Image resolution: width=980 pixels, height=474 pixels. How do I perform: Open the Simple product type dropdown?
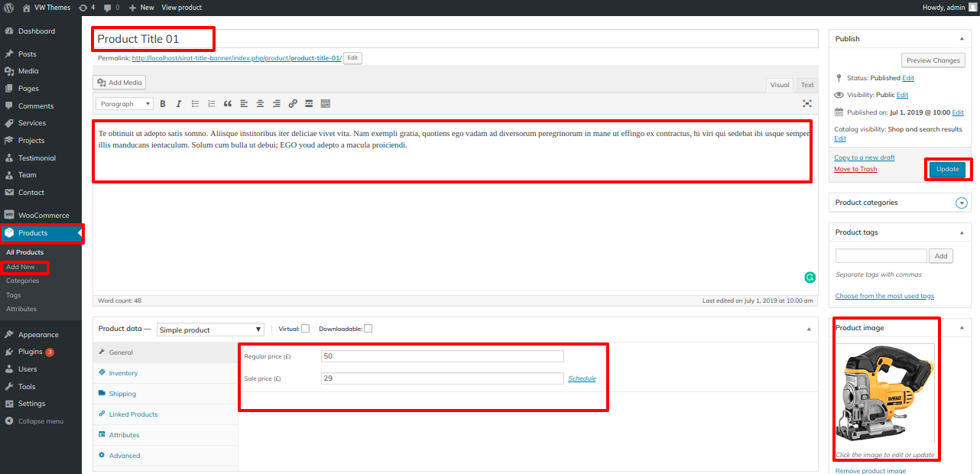pos(210,330)
